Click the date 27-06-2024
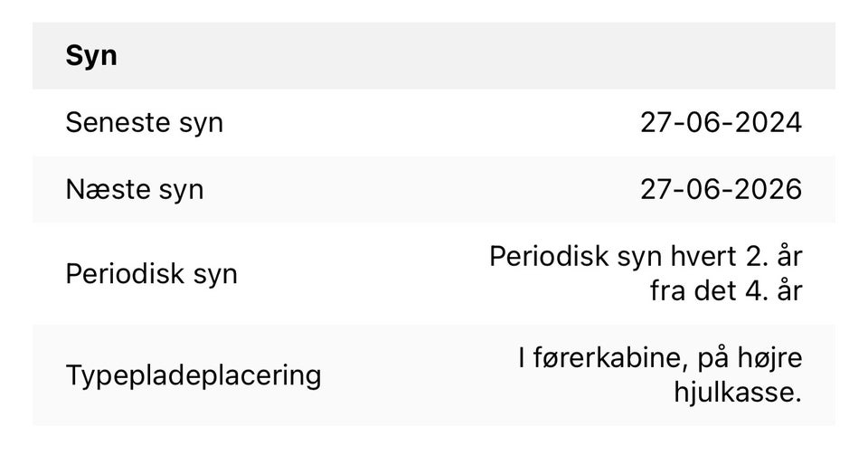The height and width of the screenshot is (474, 868). (721, 122)
